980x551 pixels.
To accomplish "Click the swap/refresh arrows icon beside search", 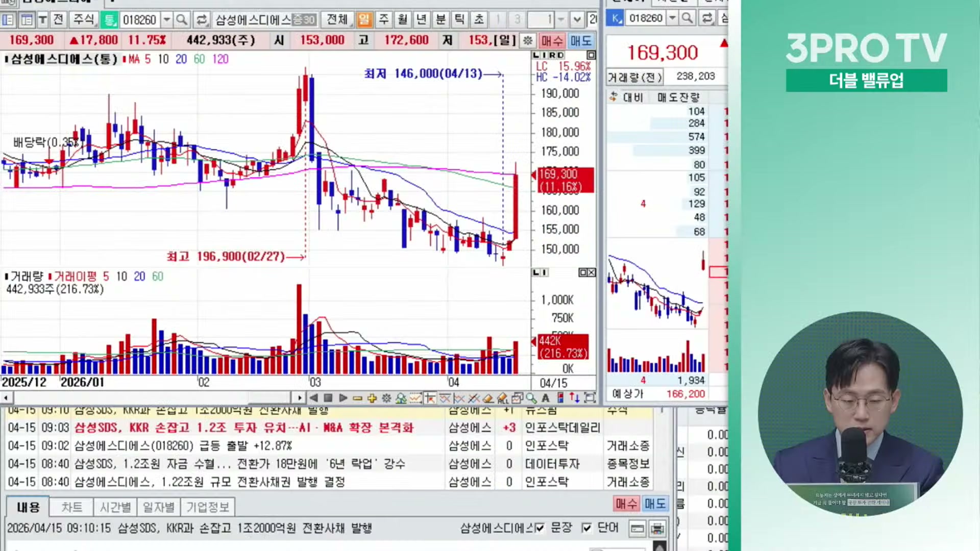I will (202, 20).
